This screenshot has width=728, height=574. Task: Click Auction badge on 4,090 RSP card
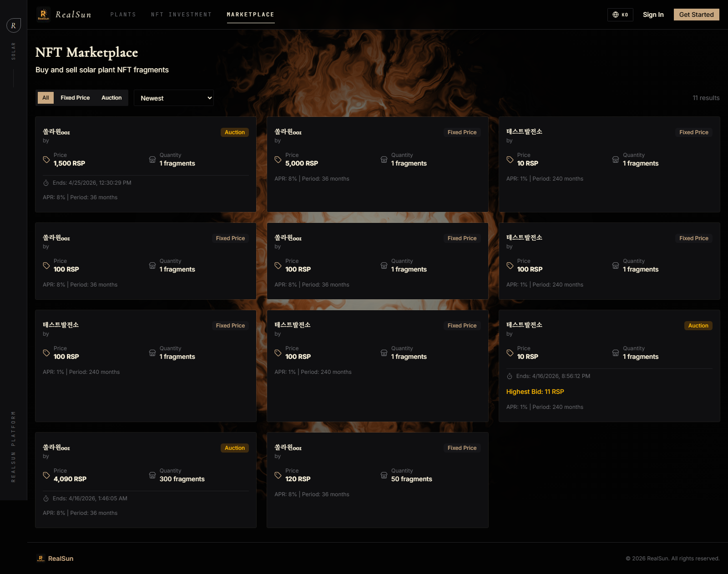(235, 448)
